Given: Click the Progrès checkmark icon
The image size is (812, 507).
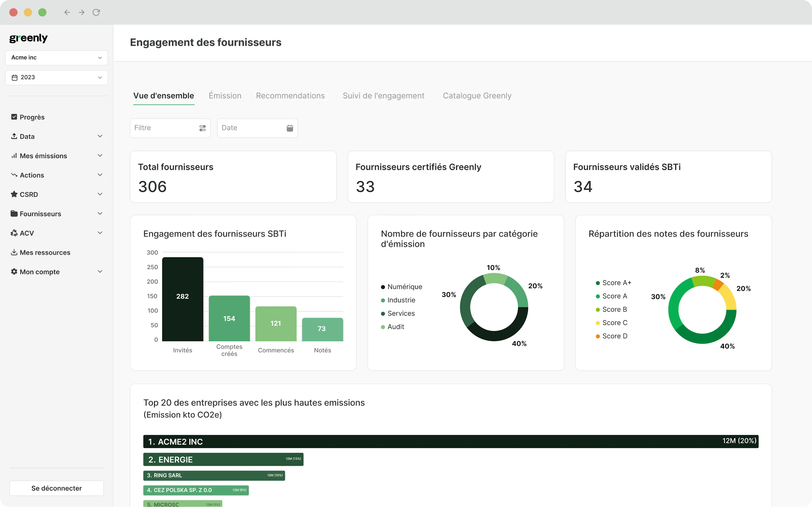Looking at the screenshot, I should (x=14, y=117).
